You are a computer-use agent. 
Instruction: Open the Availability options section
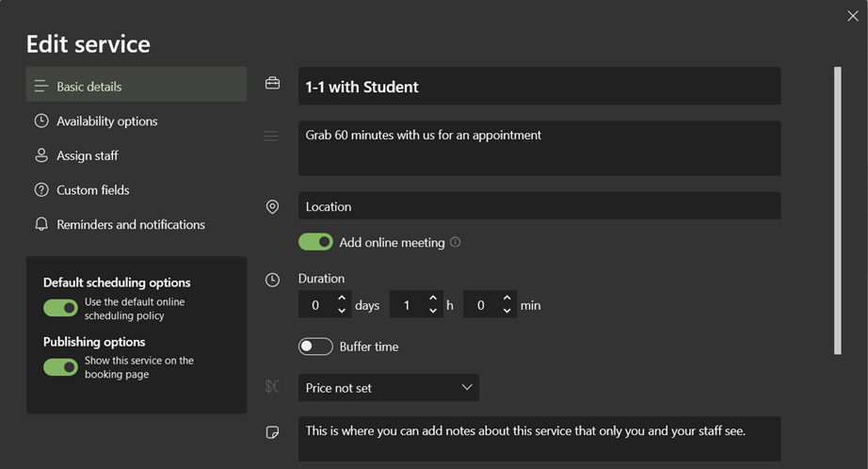click(x=106, y=121)
